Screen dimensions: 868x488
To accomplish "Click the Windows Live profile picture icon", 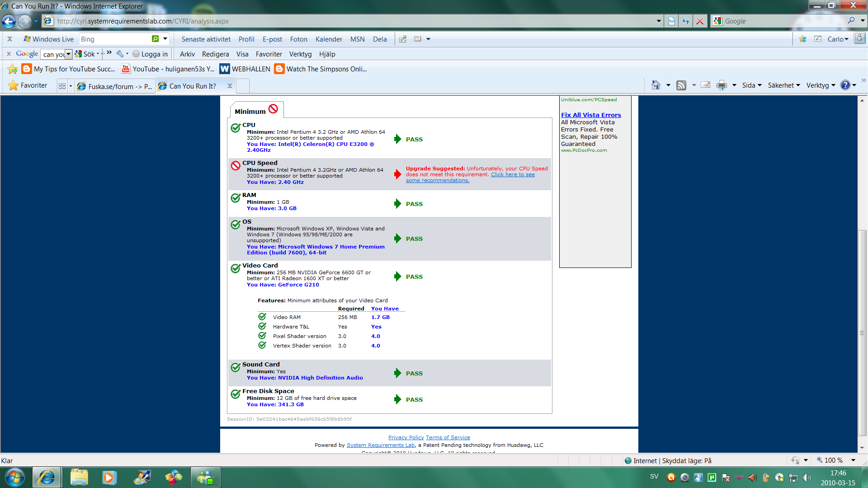I will tap(859, 38).
